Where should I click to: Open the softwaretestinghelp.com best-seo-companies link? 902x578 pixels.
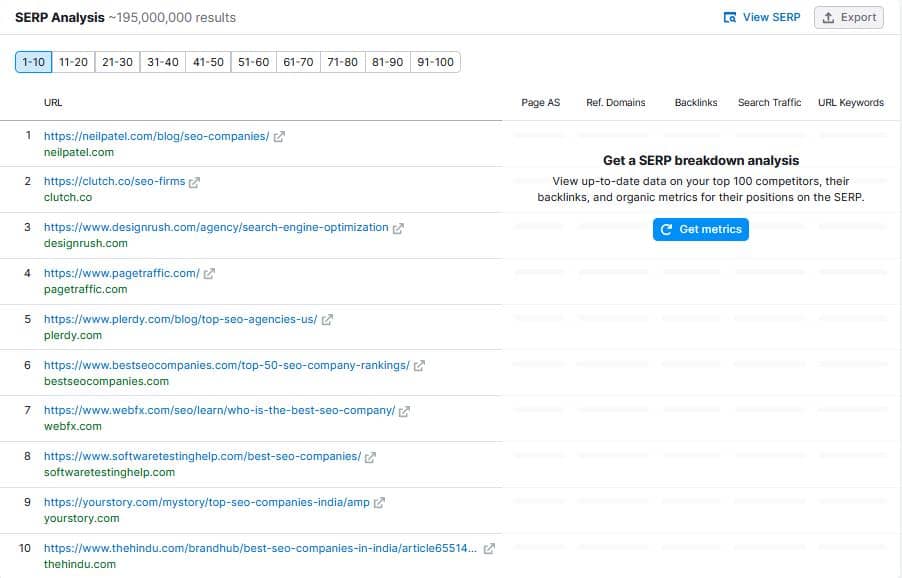202,456
